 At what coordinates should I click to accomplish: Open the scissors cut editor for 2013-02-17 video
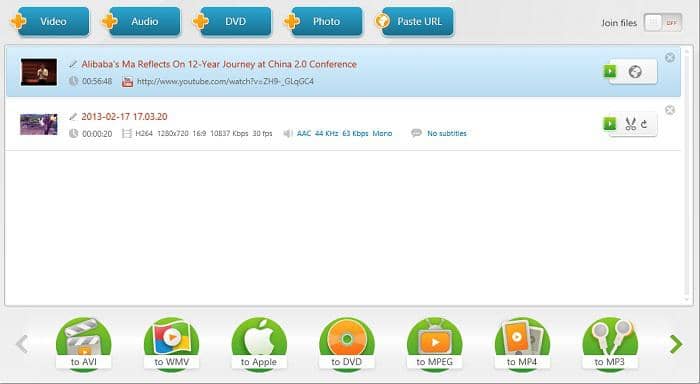coord(630,124)
